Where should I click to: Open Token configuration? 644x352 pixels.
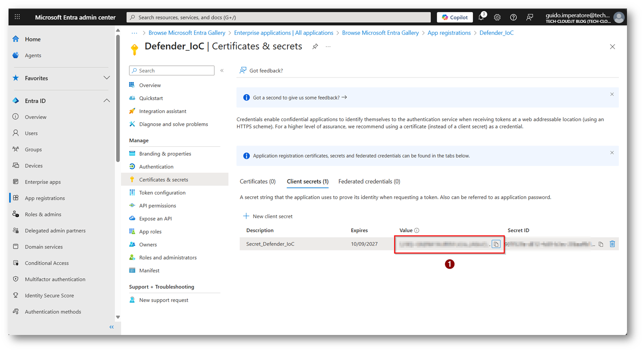[162, 193]
